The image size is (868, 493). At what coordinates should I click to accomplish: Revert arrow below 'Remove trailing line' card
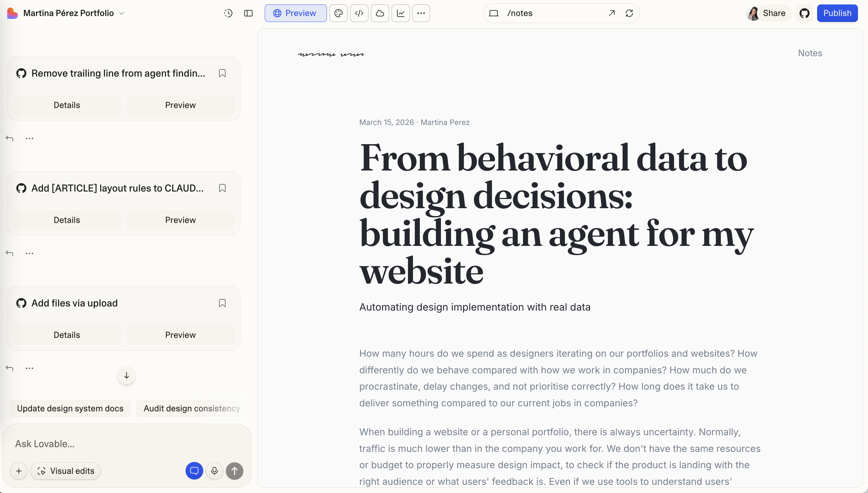click(x=9, y=138)
